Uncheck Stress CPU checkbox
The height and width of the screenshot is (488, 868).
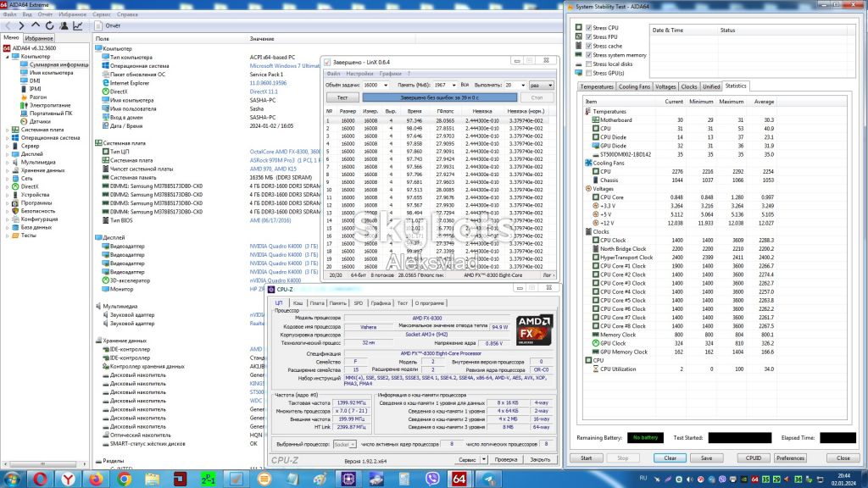click(588, 28)
